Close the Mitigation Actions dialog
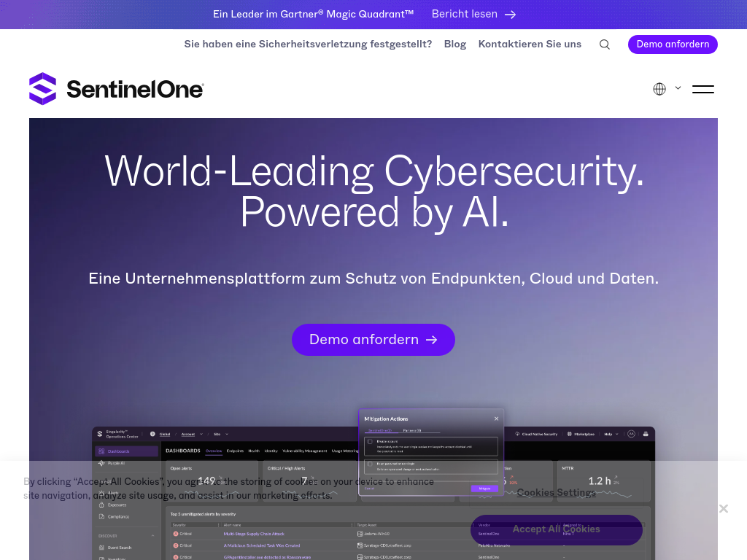The width and height of the screenshot is (747, 560). [496, 419]
